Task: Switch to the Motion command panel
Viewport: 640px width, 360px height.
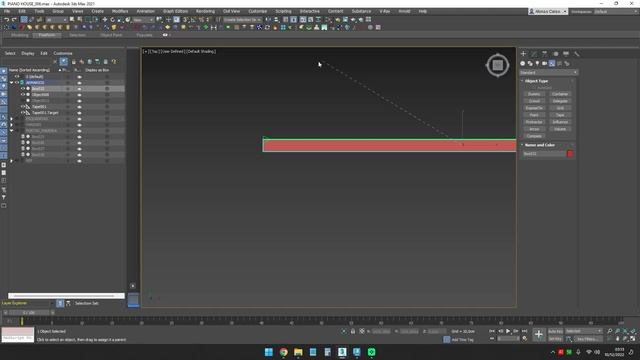Action: pos(555,53)
